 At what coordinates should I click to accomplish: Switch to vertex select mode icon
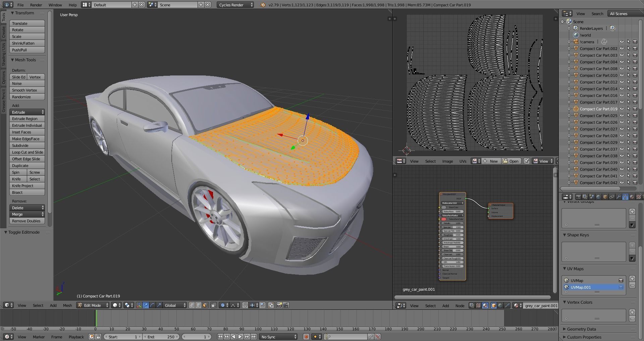192,305
